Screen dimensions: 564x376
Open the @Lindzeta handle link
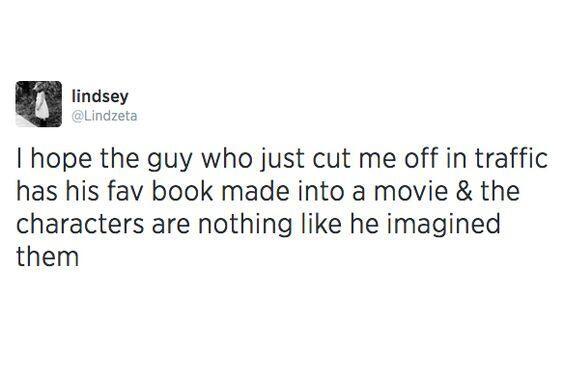[x=104, y=116]
